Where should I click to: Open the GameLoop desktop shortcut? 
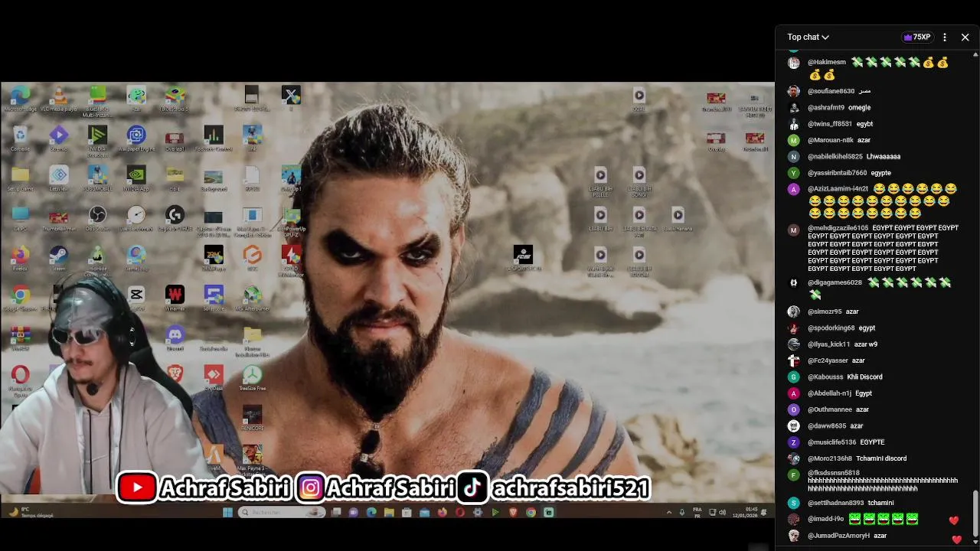[136, 258]
